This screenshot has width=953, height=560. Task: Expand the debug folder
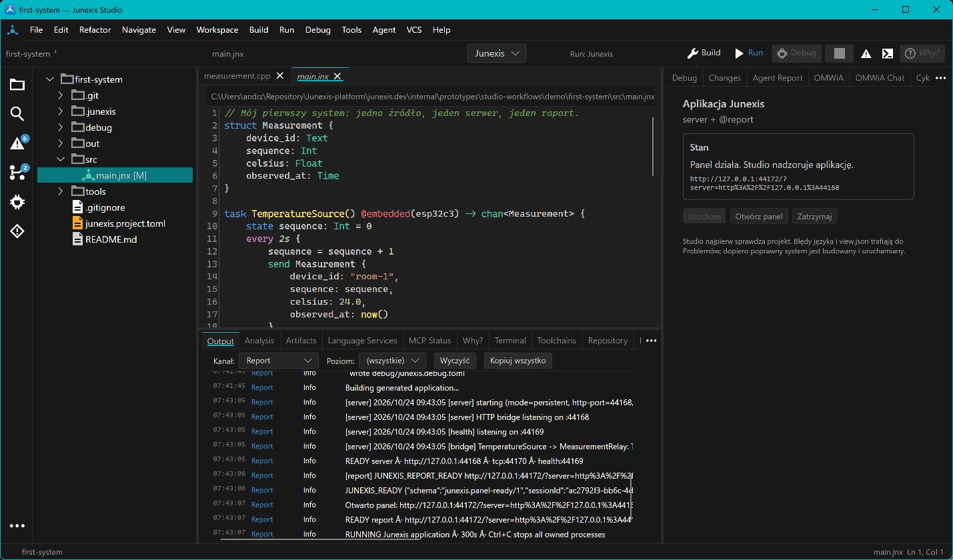tap(61, 127)
